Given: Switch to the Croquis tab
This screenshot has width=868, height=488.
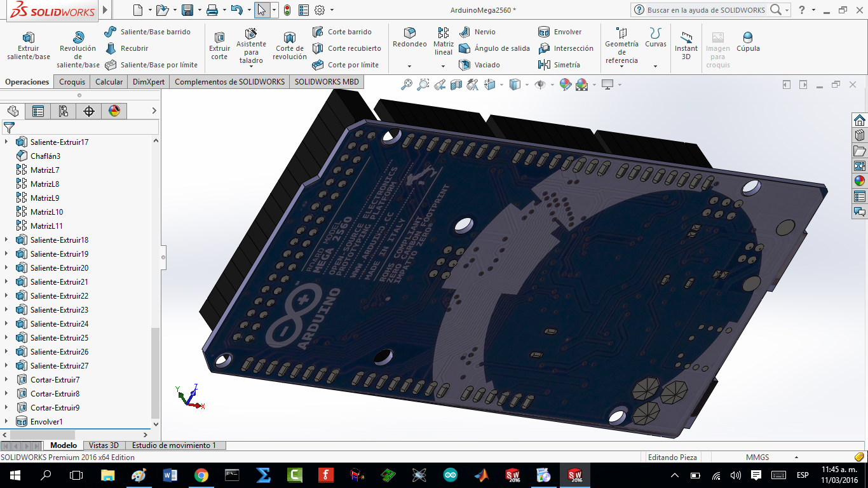Looking at the screenshot, I should coord(72,82).
